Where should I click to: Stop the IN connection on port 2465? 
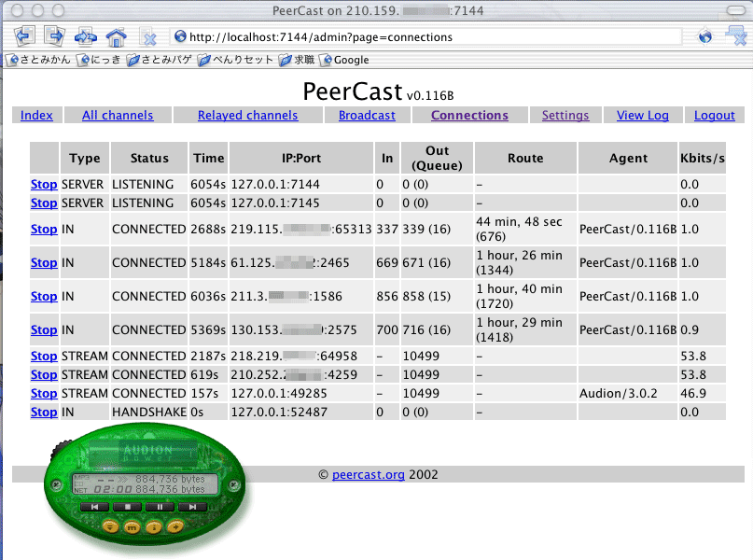pyautogui.click(x=44, y=262)
